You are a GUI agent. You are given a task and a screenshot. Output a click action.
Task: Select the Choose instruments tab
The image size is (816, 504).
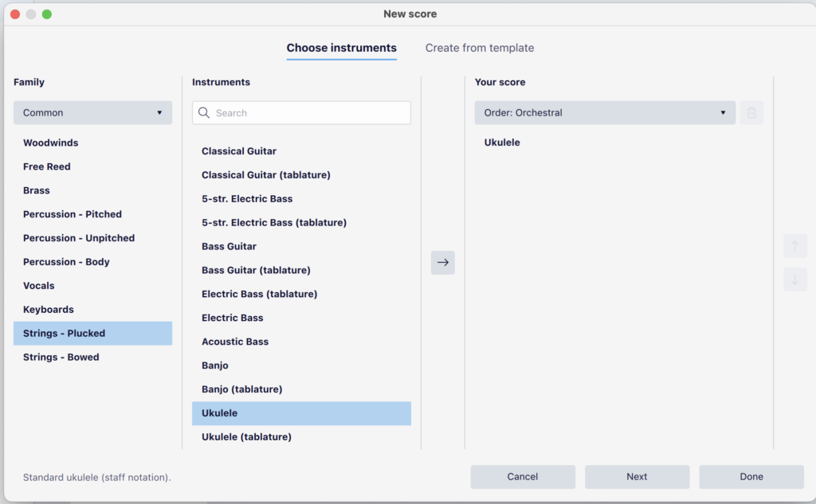pyautogui.click(x=341, y=48)
